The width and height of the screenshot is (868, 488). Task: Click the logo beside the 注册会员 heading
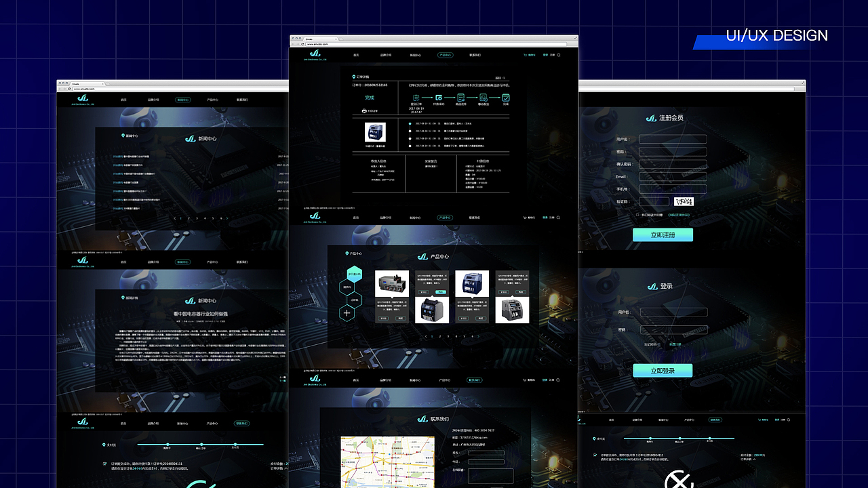[651, 117]
